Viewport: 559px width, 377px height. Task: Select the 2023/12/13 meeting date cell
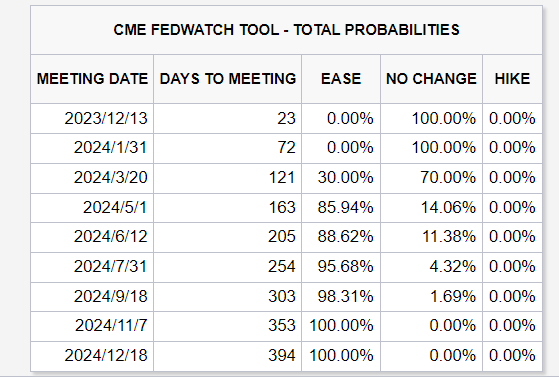[x=92, y=118]
